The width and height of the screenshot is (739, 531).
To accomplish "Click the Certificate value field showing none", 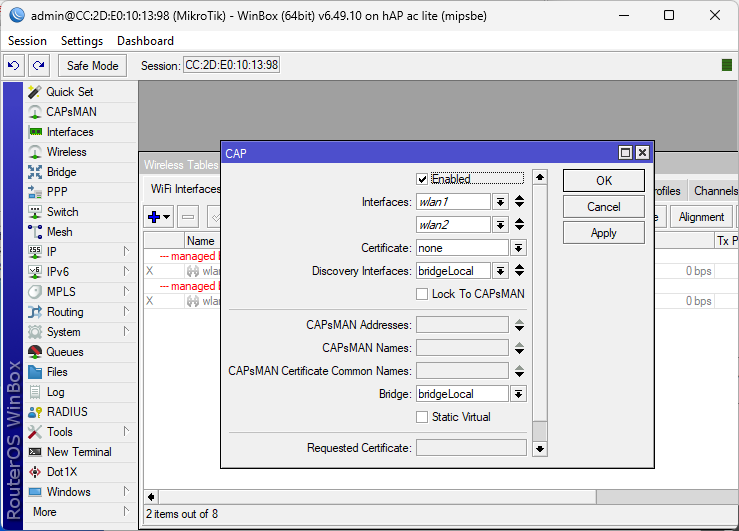I will tap(462, 248).
